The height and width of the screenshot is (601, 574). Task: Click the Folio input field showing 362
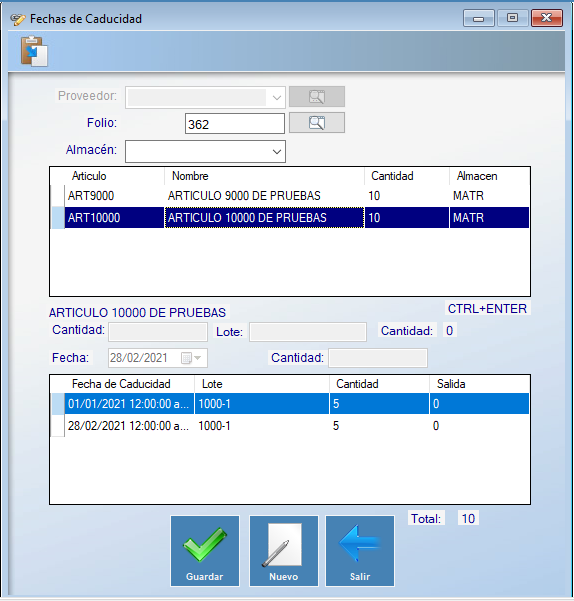pyautogui.click(x=235, y=123)
